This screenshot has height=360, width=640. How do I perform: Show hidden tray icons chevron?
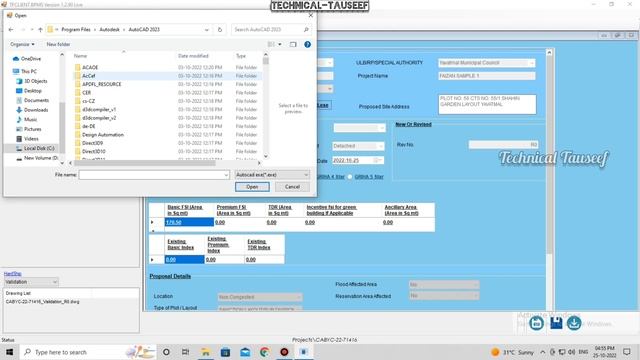pos(542,352)
